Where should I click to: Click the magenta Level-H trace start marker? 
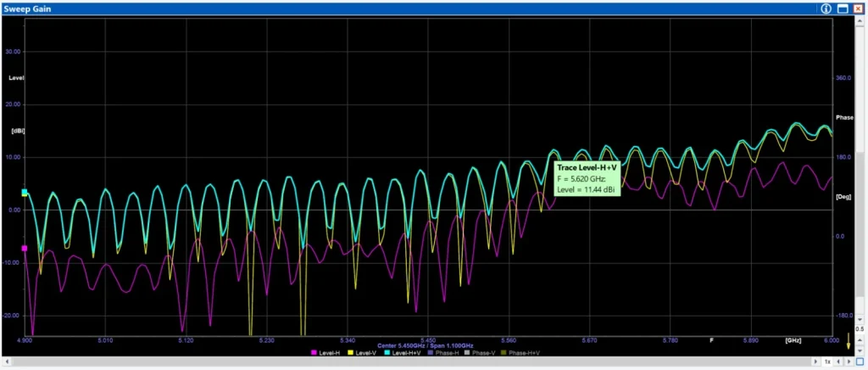tap(25, 249)
